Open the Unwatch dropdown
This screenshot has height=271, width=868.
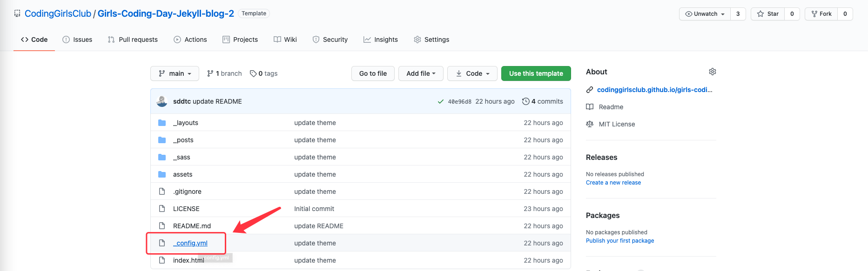click(x=705, y=14)
